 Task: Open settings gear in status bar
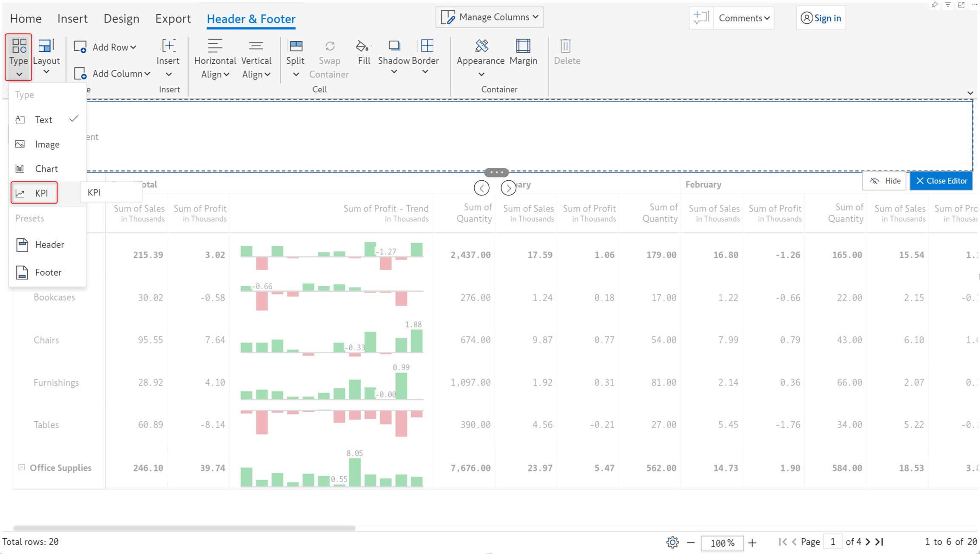[672, 542]
